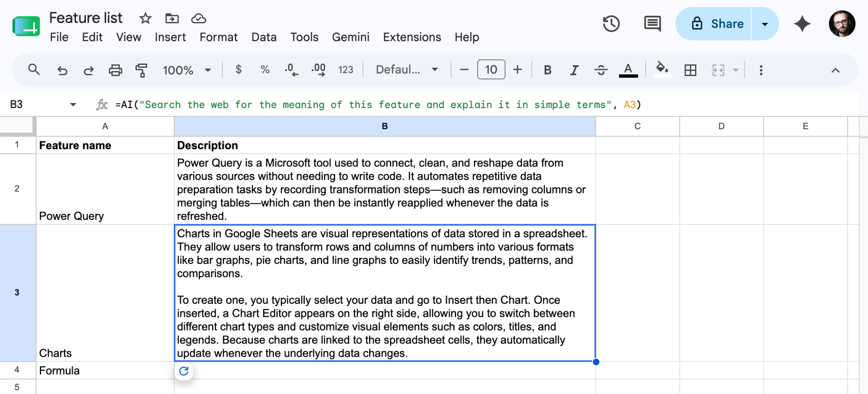Decrease decimal places
The height and width of the screenshot is (394, 868).
point(292,70)
